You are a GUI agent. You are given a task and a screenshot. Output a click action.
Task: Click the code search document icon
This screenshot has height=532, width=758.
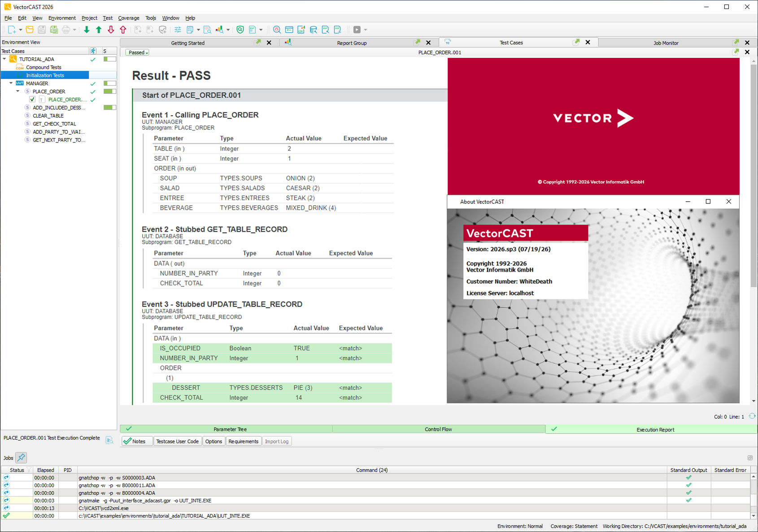coord(207,30)
